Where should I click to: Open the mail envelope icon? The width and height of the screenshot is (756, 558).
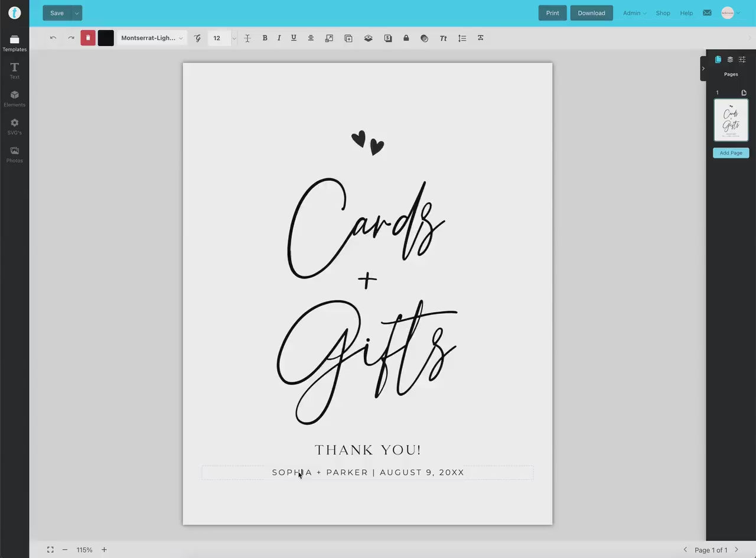(707, 13)
